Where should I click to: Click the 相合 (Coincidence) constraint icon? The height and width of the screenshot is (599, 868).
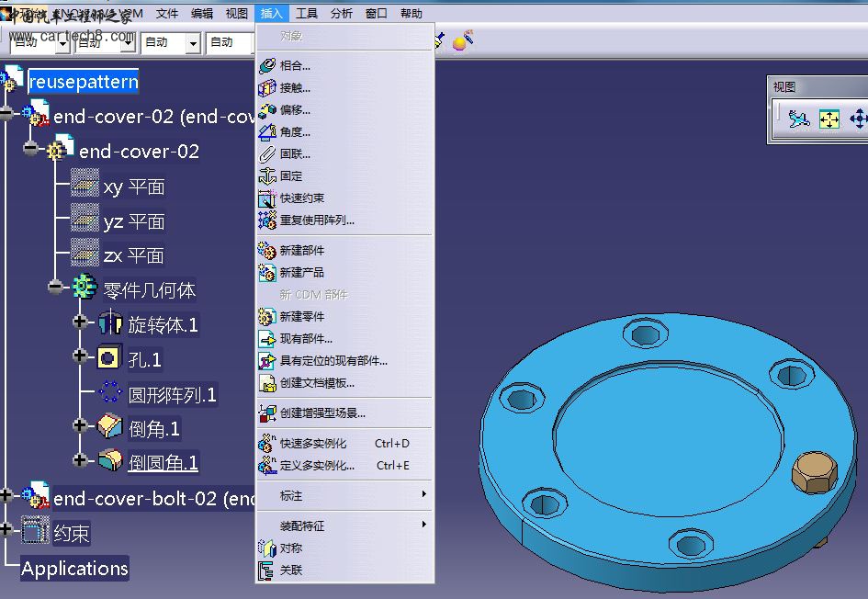click(x=266, y=66)
